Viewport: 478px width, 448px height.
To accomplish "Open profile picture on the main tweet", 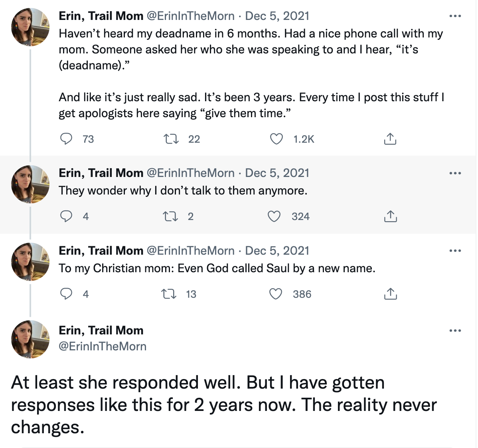I will point(30,339).
